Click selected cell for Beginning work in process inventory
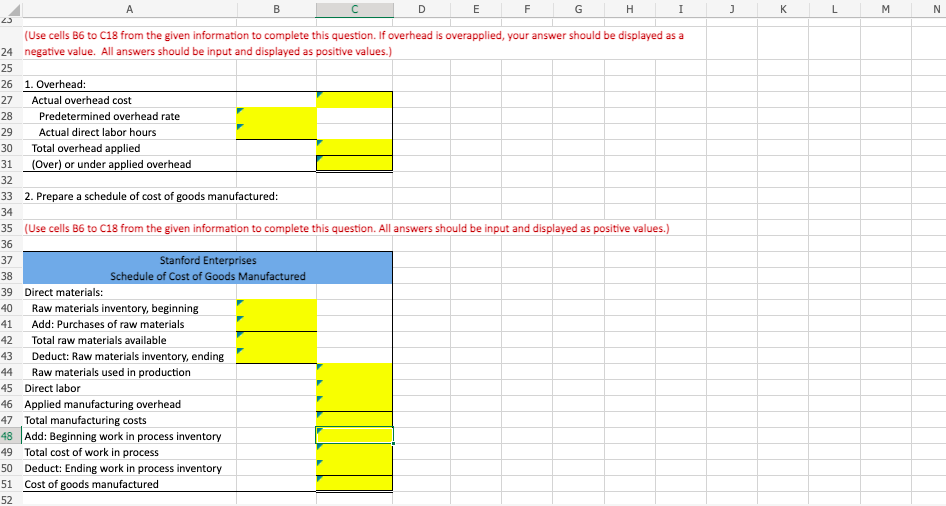The width and height of the screenshot is (946, 506). click(x=354, y=436)
